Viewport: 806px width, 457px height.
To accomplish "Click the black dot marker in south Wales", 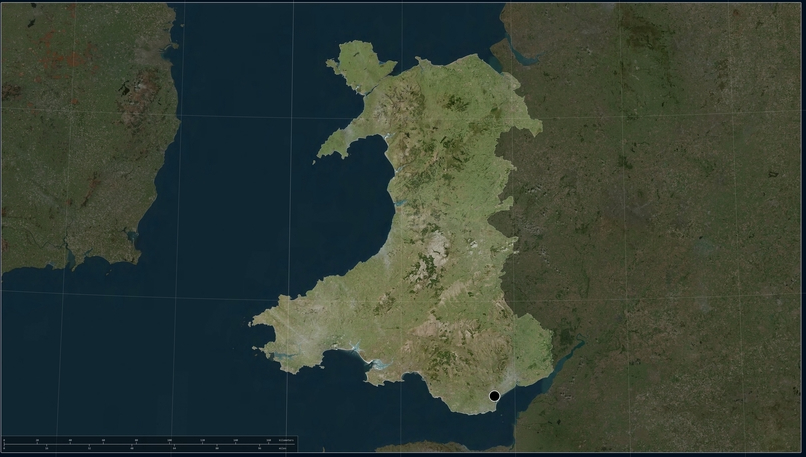I will (x=494, y=396).
